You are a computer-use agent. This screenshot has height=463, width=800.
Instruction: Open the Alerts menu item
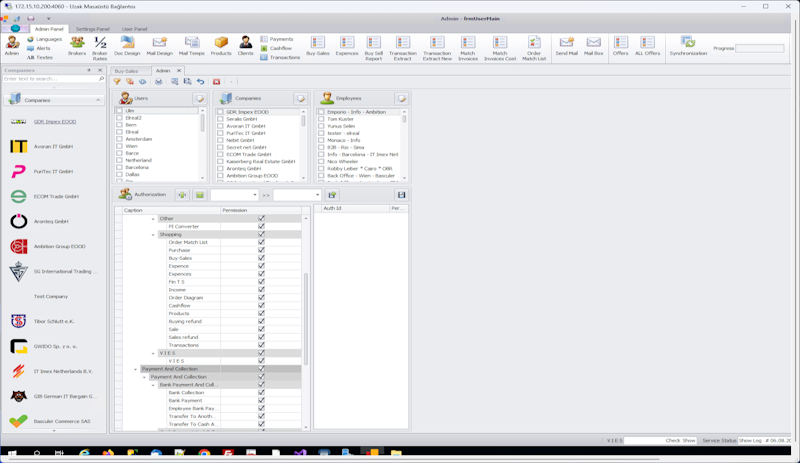[39, 48]
